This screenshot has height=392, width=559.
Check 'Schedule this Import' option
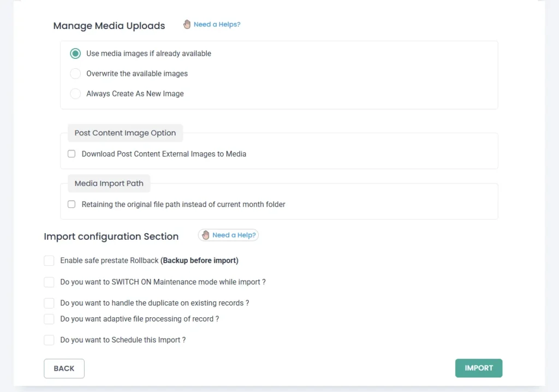(49, 340)
